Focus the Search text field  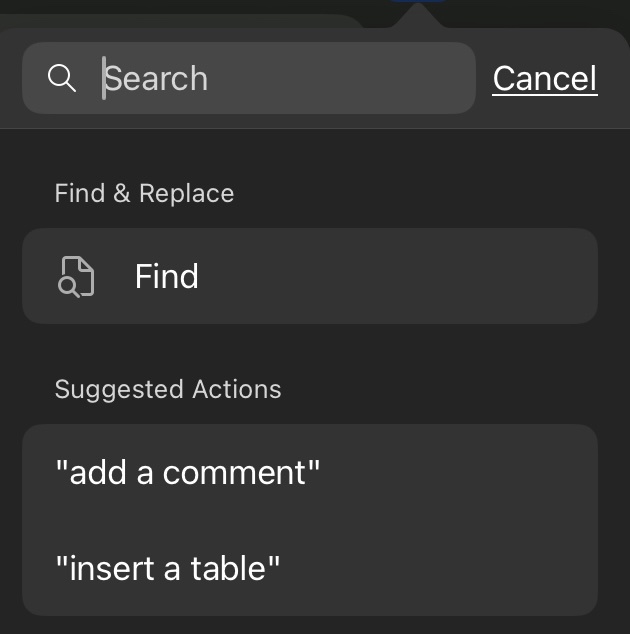(249, 78)
